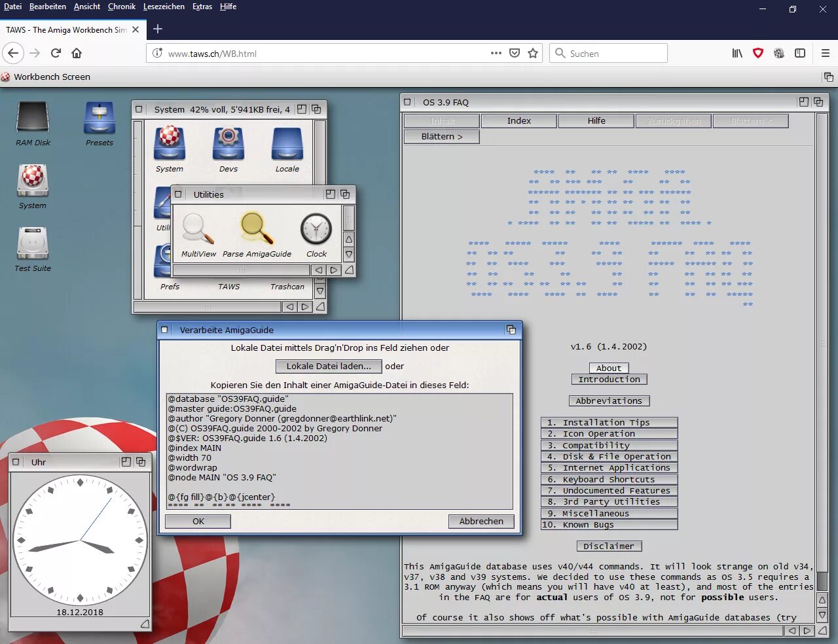Click depth gadget of Verarbeite AmigaGuide window
Image resolution: width=838 pixels, height=644 pixels.
(511, 330)
